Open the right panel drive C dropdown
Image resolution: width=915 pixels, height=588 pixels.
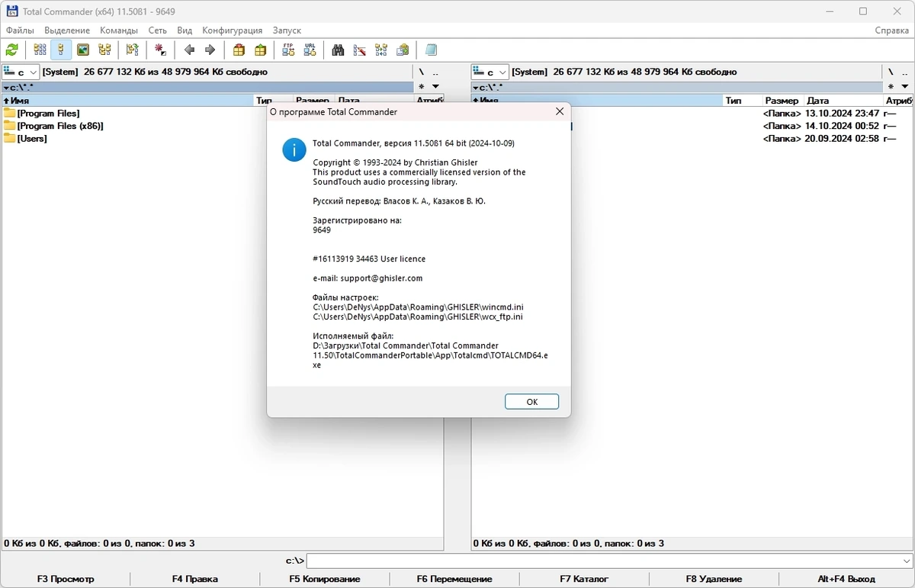click(490, 72)
